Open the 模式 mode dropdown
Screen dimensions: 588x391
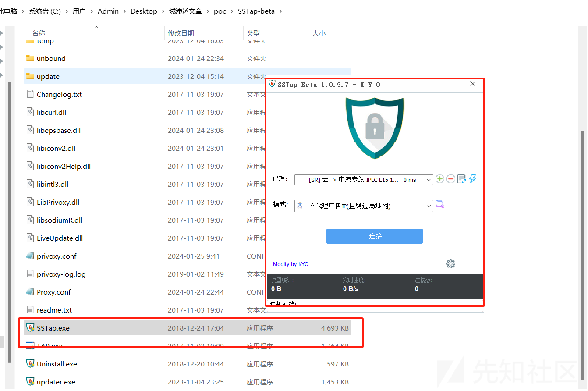click(364, 206)
